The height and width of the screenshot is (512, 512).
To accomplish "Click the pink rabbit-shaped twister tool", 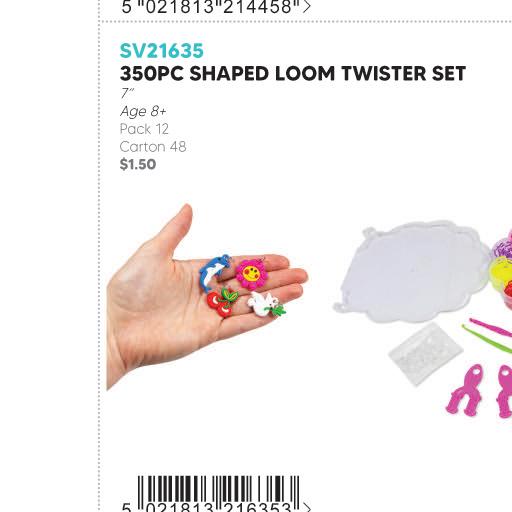I will (465, 391).
